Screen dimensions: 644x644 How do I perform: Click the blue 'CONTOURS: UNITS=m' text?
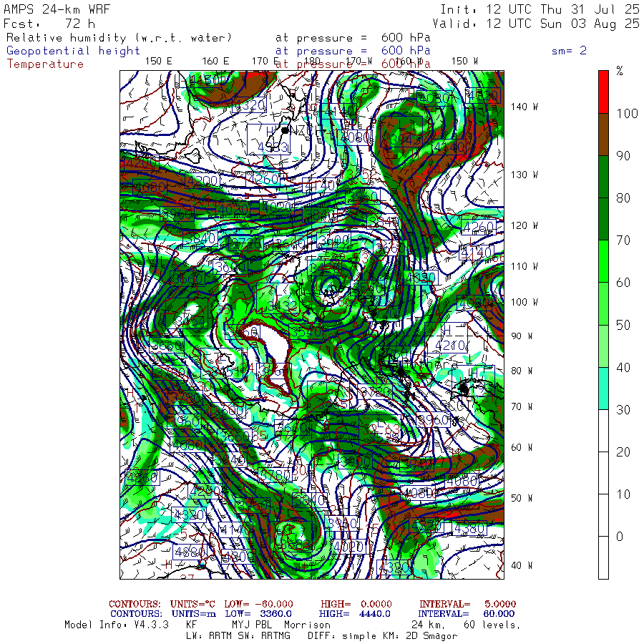(x=163, y=614)
